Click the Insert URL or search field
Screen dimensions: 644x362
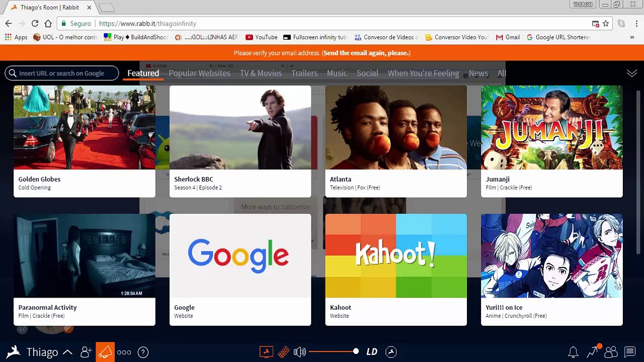pos(62,73)
